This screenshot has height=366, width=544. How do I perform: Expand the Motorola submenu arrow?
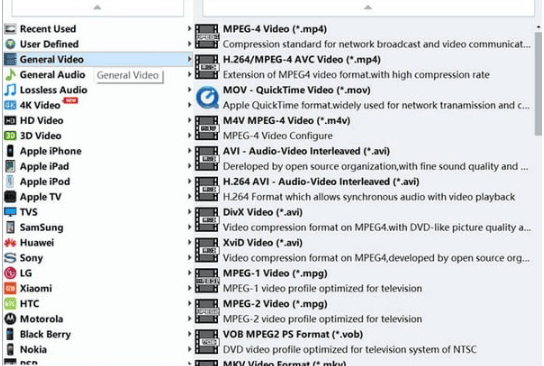click(x=189, y=318)
